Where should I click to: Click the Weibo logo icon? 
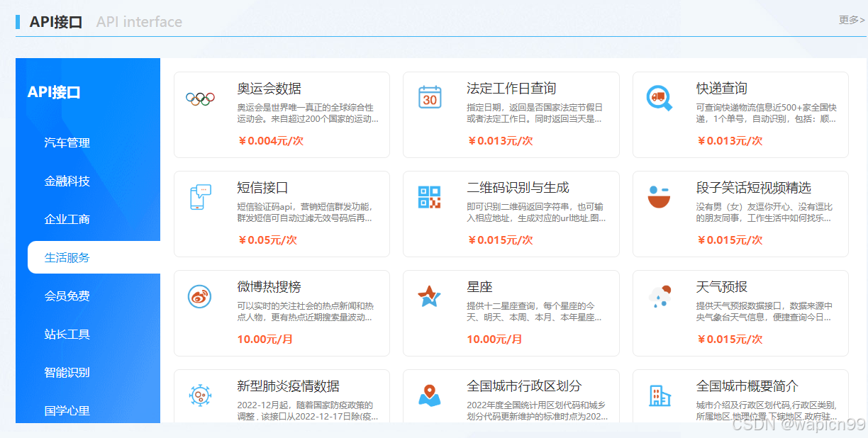200,296
